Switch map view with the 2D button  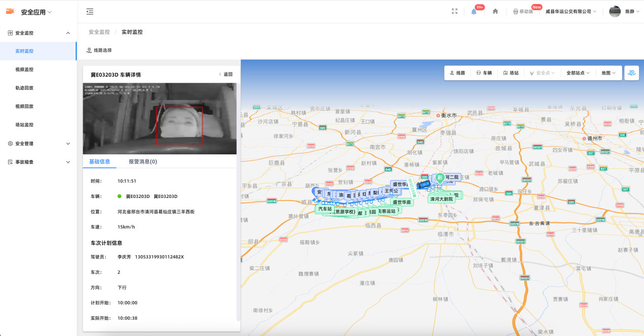pos(631,73)
